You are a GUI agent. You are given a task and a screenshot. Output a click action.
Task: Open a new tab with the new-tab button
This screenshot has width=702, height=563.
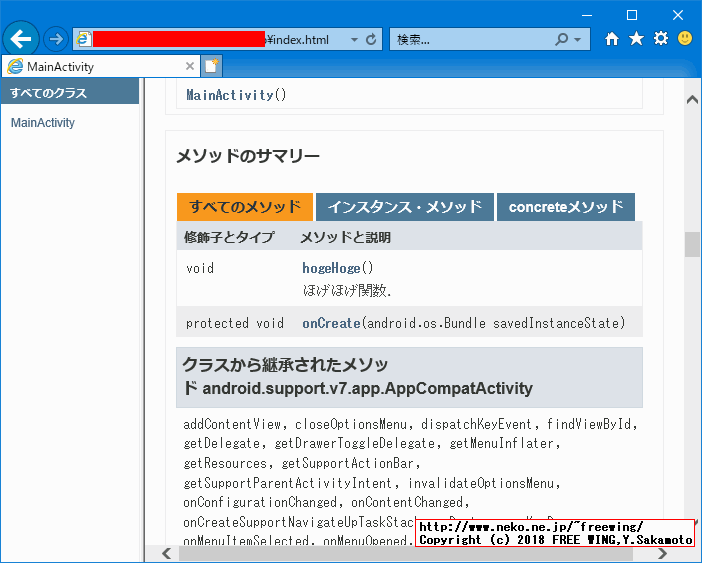point(211,66)
